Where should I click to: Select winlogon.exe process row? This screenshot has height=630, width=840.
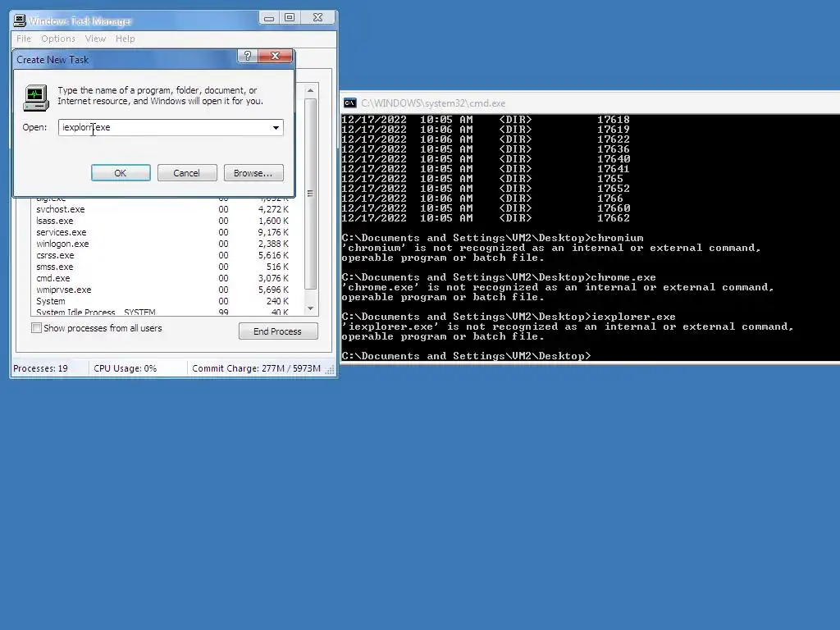162,244
